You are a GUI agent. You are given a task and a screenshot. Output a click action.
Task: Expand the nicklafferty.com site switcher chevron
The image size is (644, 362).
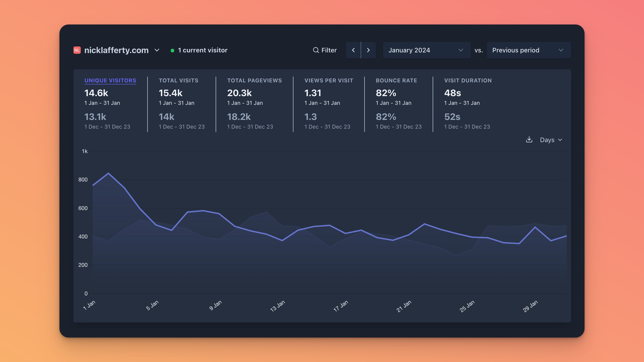click(157, 50)
